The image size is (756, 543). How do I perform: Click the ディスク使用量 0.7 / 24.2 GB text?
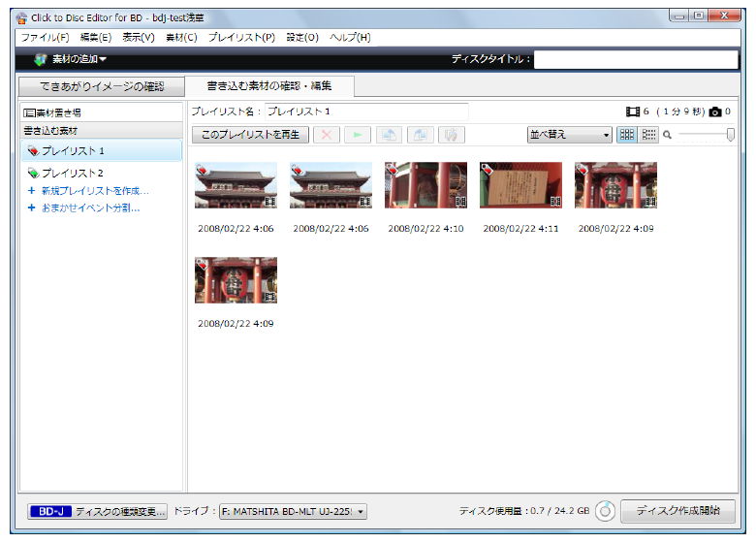(x=524, y=511)
